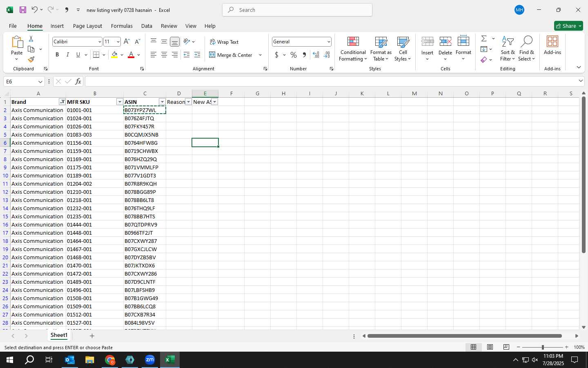The image size is (588, 368).
Task: Open Format as Table gallery
Action: pyautogui.click(x=381, y=49)
